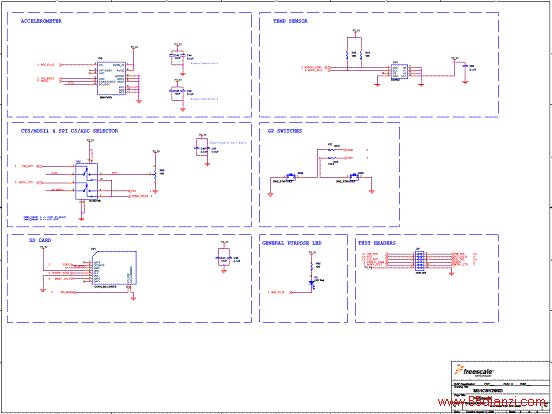Click the pull-up resistor pair above temp sensor
This screenshot has width=552, height=414.
pyautogui.click(x=355, y=54)
